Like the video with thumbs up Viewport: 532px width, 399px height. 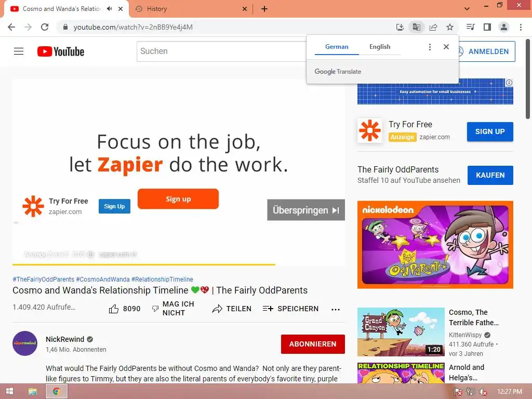click(114, 309)
